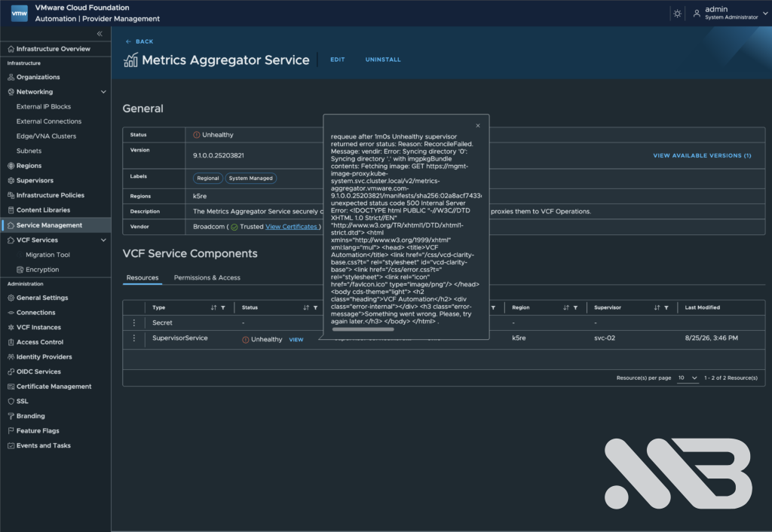772x532 pixels.
Task: Close the error message popover
Action: [x=477, y=126]
